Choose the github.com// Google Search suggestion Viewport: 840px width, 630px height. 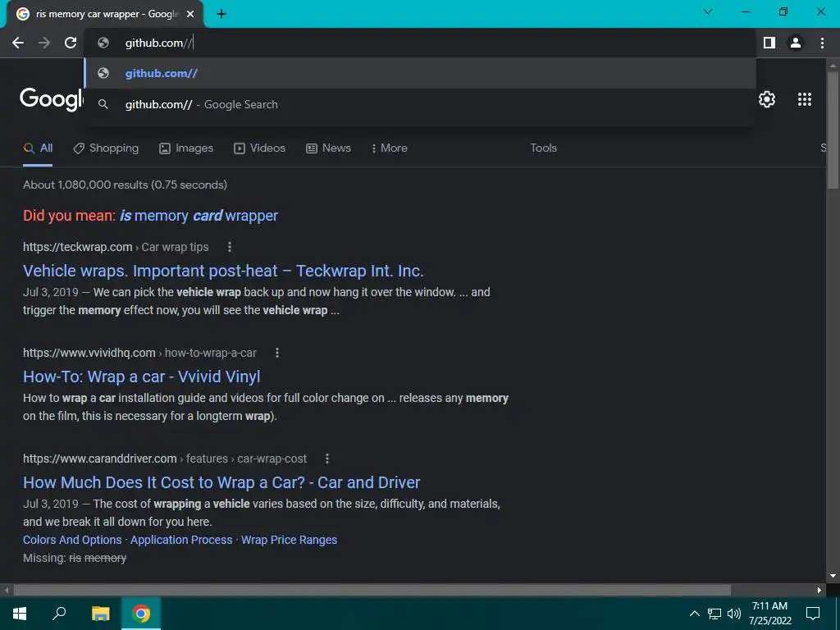coord(420,104)
